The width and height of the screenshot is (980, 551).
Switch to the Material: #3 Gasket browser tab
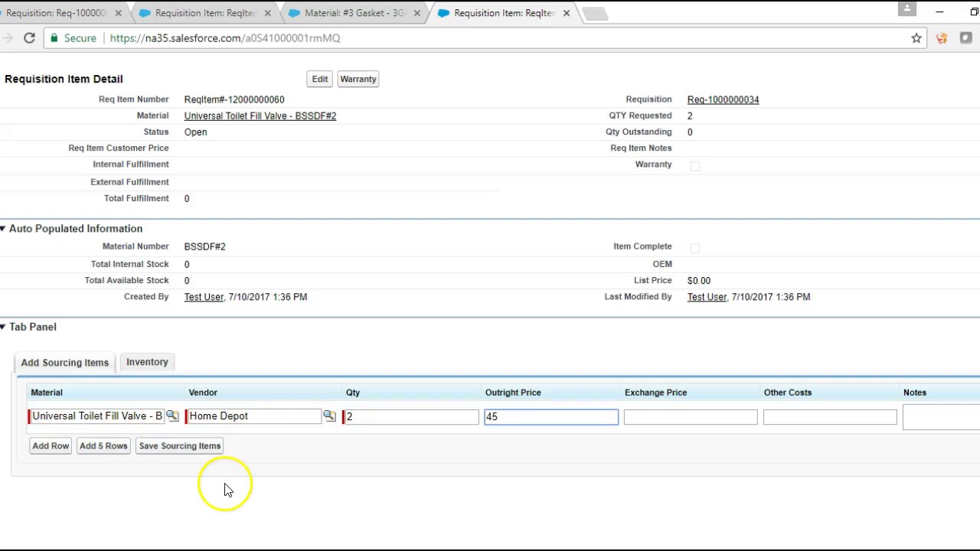click(354, 13)
